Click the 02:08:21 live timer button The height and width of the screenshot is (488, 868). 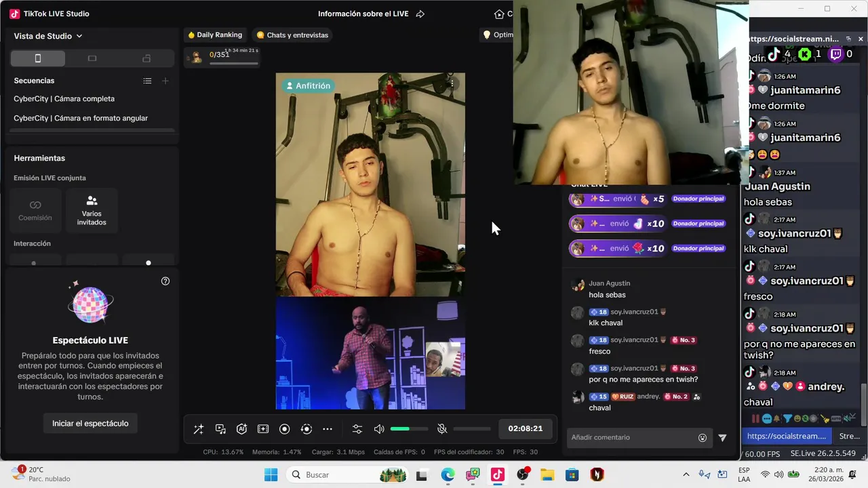[526, 429]
